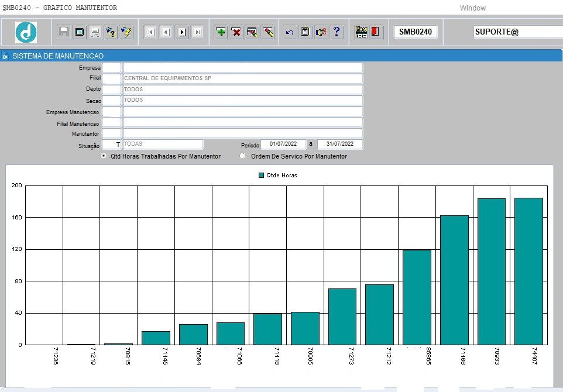Click the Manutentor description field
Screen dimensions: 563x392
[x=243, y=133]
